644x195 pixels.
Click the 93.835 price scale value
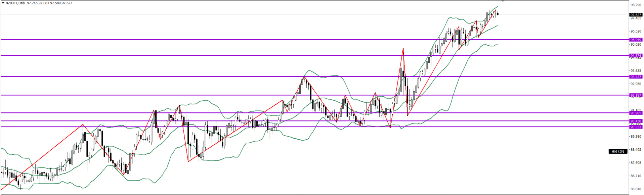[x=636, y=71]
